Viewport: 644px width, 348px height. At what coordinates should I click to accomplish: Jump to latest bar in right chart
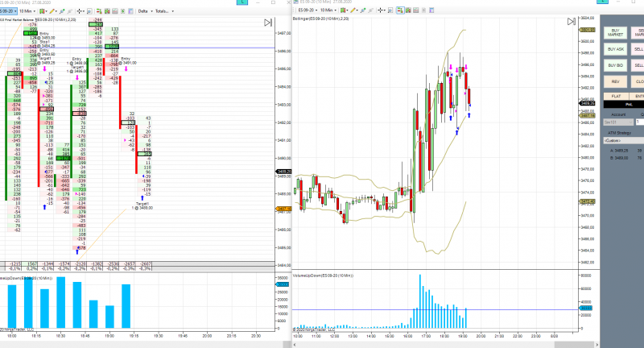pos(572,22)
